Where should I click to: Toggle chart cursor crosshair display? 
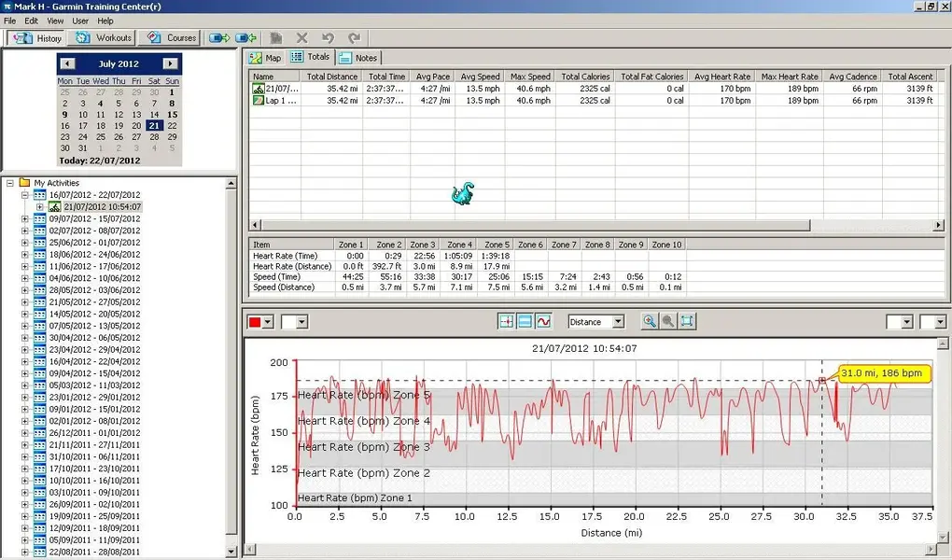pos(506,321)
